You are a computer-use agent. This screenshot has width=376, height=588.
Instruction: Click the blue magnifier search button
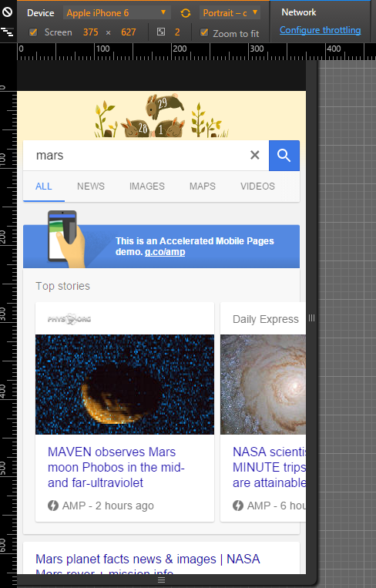coord(284,155)
